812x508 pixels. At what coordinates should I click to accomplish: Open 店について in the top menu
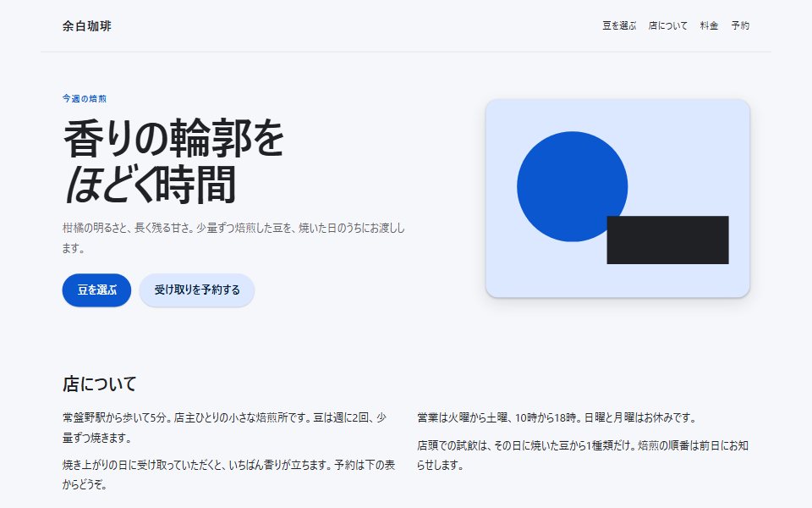[668, 25]
